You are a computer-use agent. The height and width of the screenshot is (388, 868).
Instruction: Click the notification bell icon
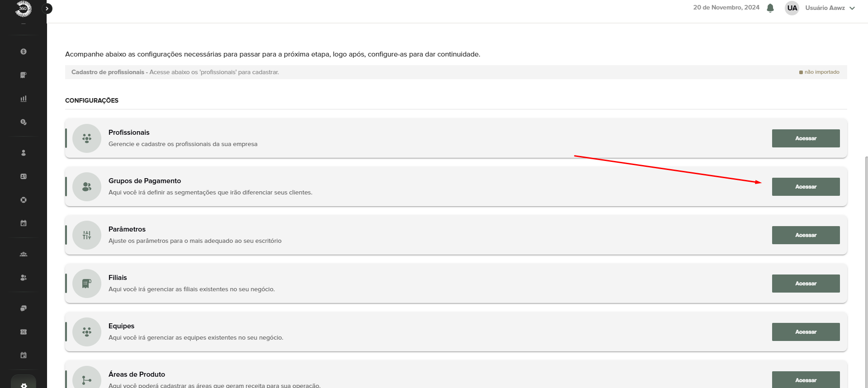pos(770,8)
